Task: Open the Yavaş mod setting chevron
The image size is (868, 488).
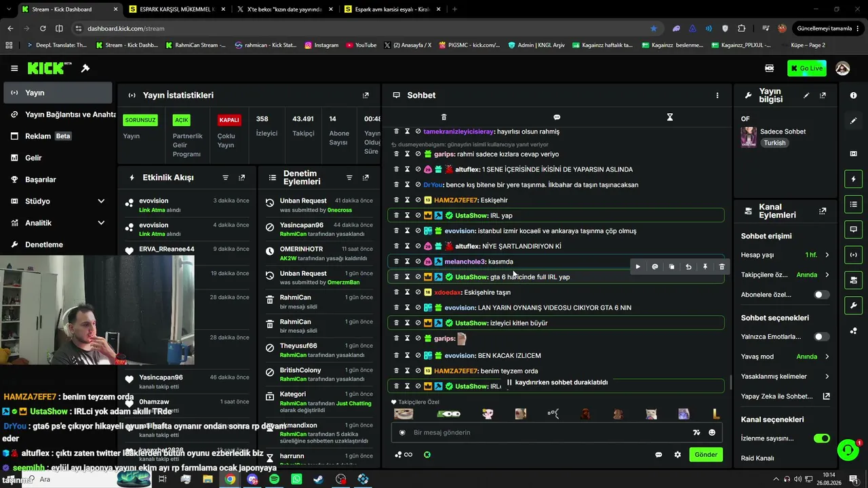Action: 827,357
